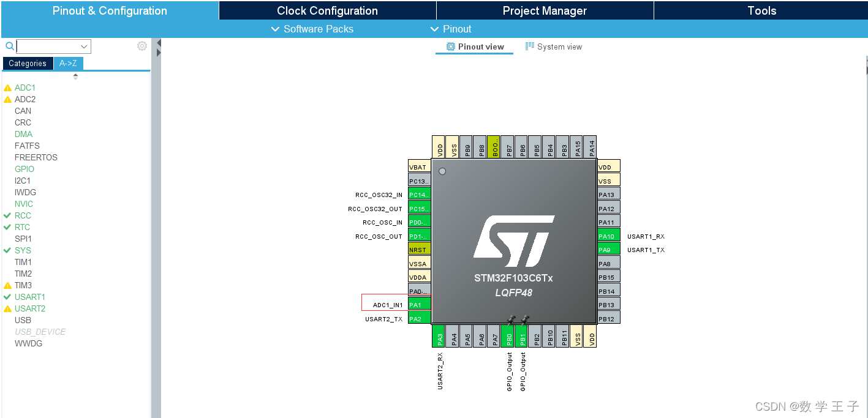Click the PA9 USART1_TX pin
The width and height of the screenshot is (868, 418).
(608, 249)
